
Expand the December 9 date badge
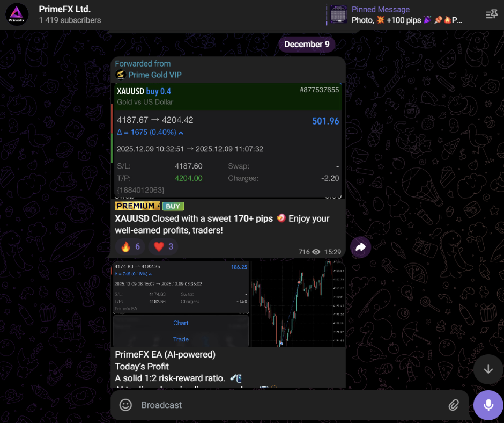click(x=307, y=44)
